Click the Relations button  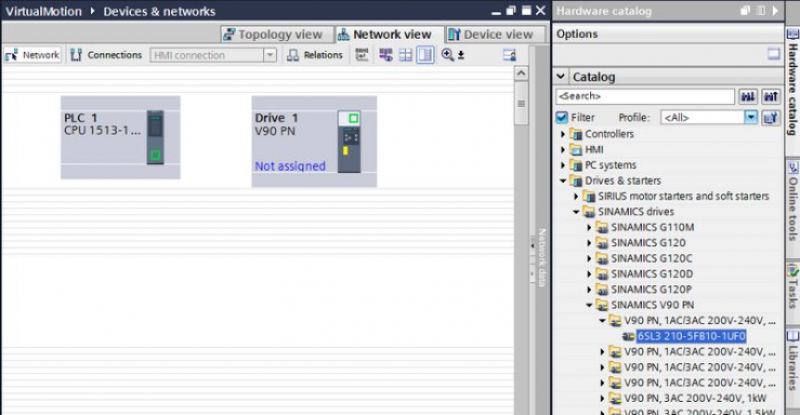pos(315,55)
